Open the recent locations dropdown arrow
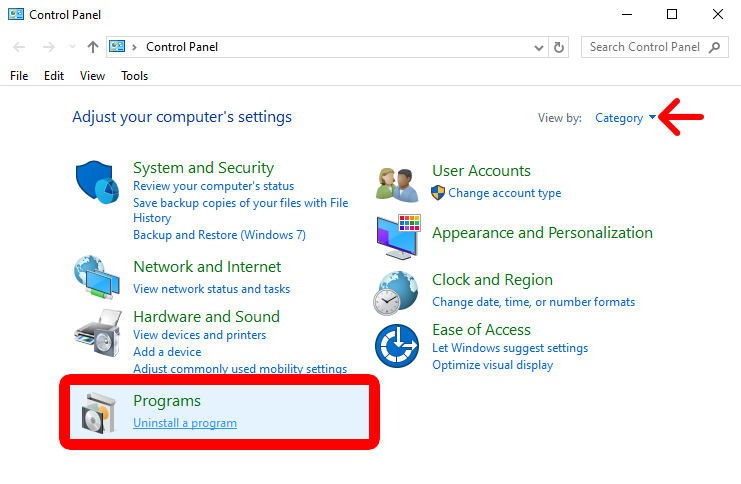The height and width of the screenshot is (484, 741). click(71, 47)
